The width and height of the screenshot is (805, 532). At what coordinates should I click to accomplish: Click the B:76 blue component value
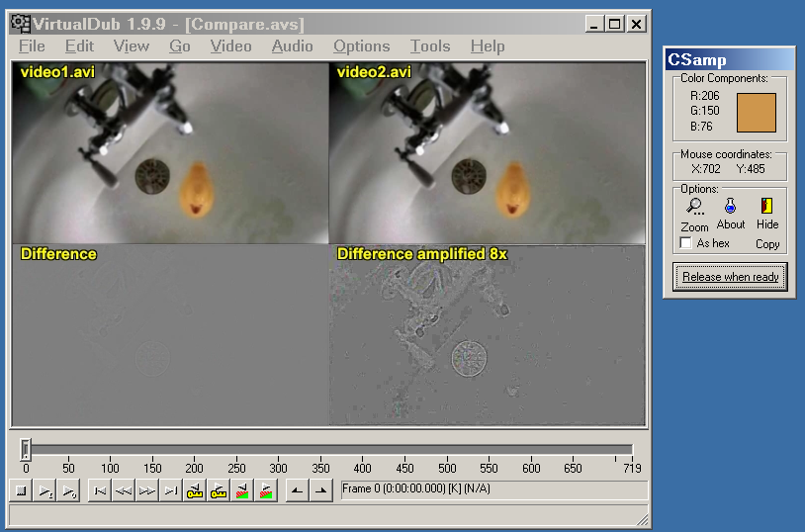pos(701,127)
